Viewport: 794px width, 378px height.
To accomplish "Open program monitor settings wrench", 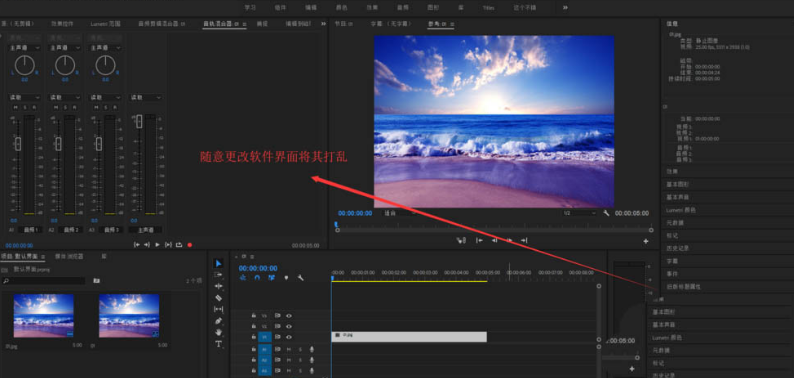I will pos(606,213).
